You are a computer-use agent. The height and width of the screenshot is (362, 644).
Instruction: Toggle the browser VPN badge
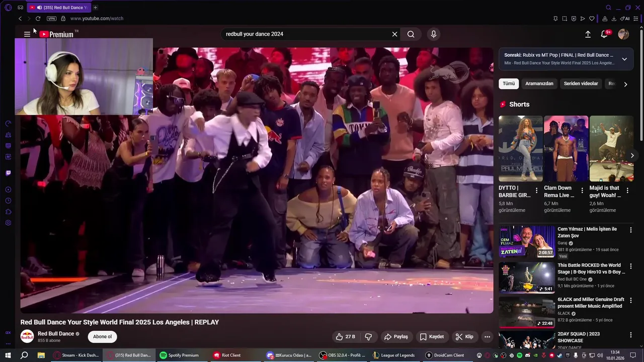click(x=51, y=19)
